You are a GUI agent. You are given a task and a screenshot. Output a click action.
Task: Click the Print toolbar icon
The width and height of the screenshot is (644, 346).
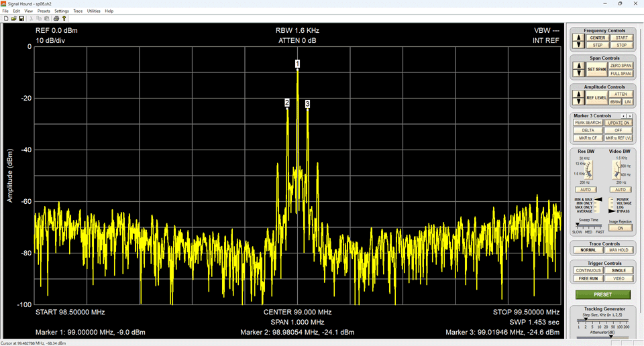click(56, 19)
